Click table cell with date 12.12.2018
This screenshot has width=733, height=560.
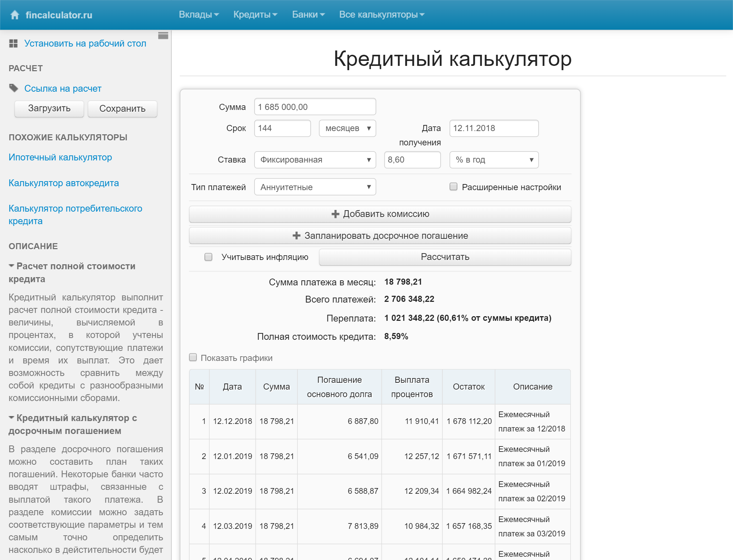pyautogui.click(x=232, y=421)
